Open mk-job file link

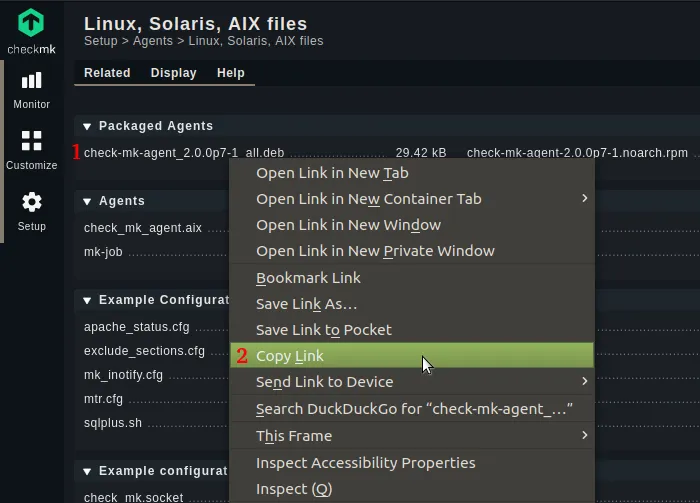click(103, 252)
